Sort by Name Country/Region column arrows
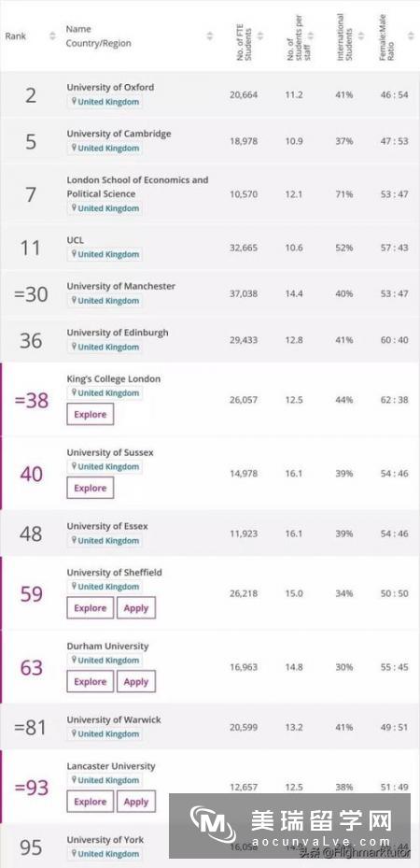 210,36
